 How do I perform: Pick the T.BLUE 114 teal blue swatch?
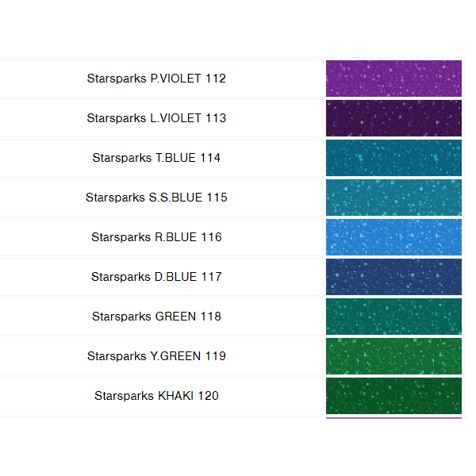393,158
